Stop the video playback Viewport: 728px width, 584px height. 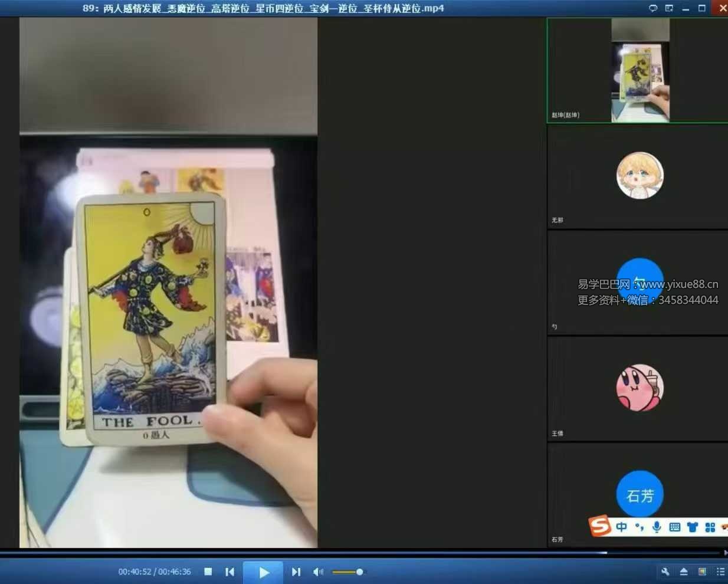pyautogui.click(x=208, y=572)
